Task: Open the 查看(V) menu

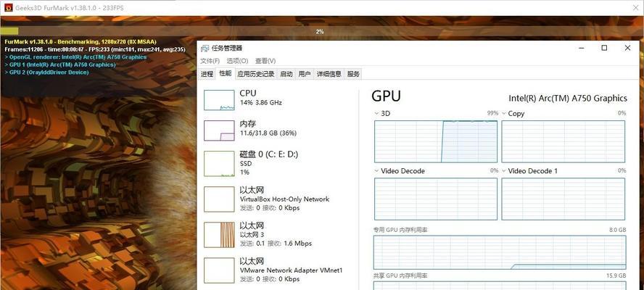Action: click(x=265, y=61)
